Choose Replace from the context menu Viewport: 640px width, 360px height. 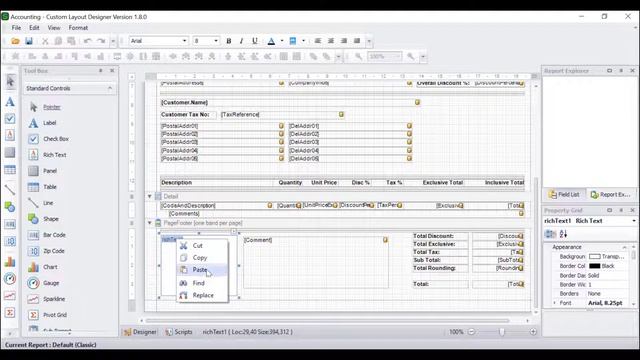click(x=202, y=295)
